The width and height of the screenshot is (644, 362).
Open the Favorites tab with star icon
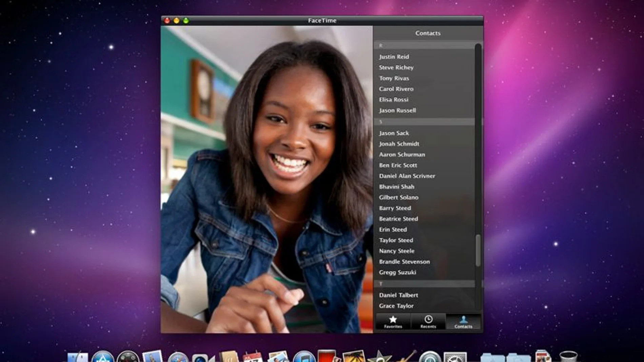coord(393,321)
